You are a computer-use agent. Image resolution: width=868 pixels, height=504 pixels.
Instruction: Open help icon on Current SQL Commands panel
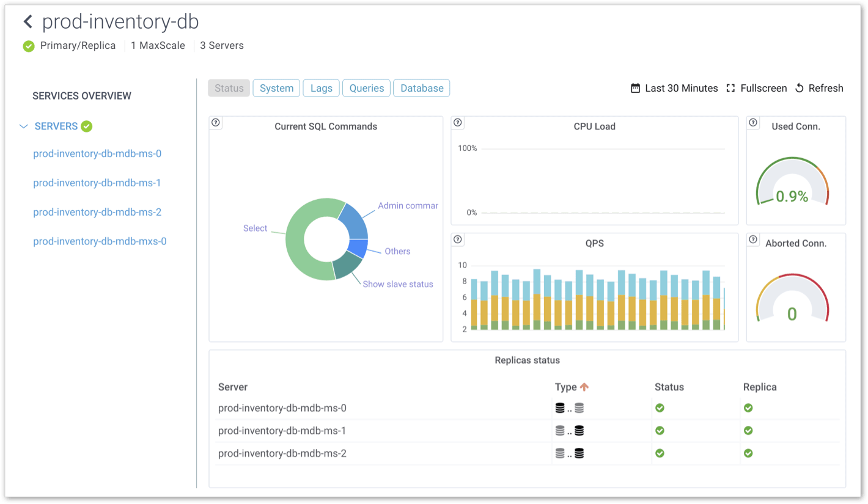(x=215, y=122)
